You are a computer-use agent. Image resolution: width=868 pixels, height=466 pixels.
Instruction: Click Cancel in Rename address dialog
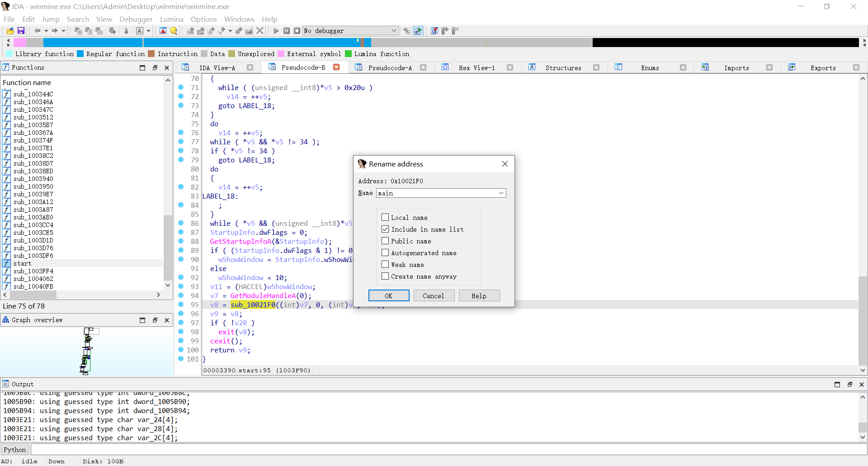pos(434,296)
